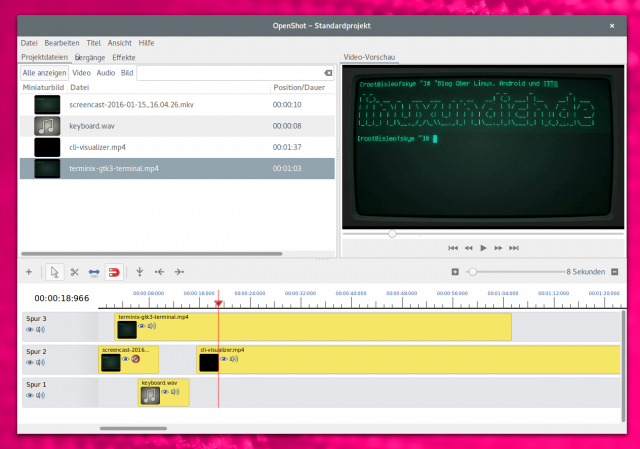Click the keyboard.wav music note thumbnail in list

point(47,126)
